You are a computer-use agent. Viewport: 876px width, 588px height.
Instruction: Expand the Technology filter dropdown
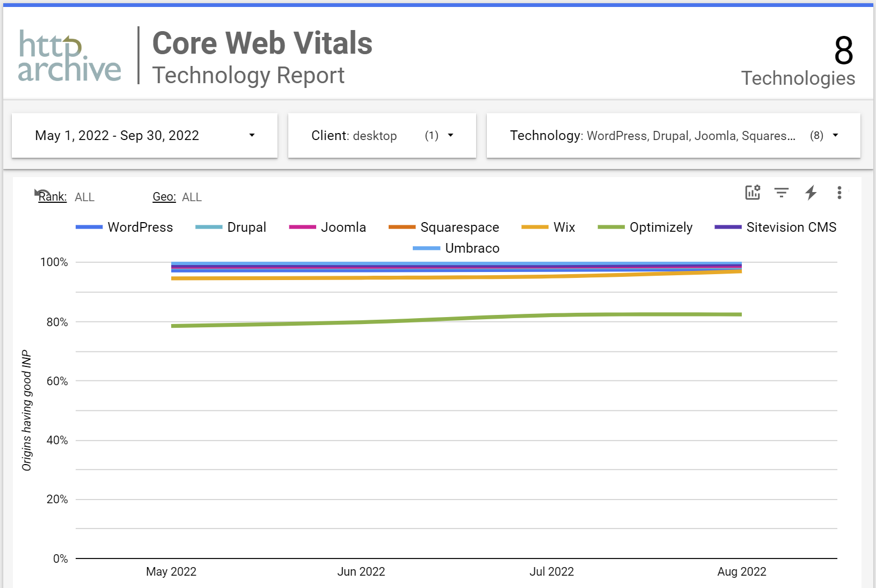click(x=673, y=136)
